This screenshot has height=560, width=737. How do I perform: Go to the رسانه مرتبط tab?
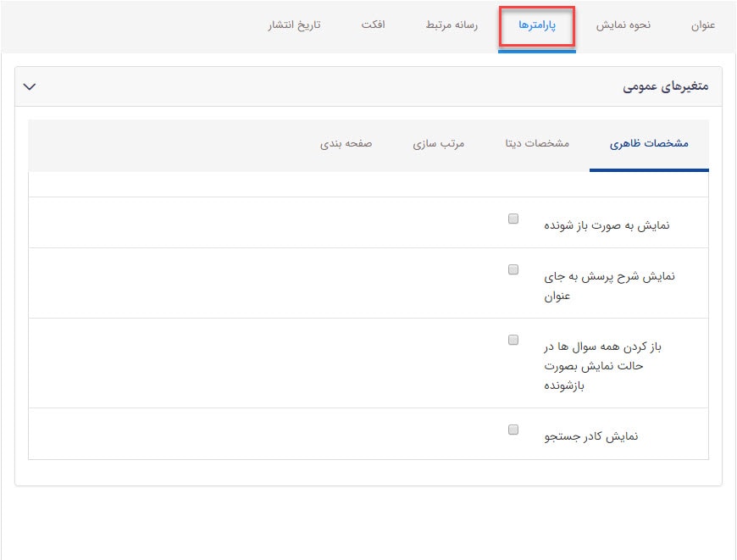452,25
